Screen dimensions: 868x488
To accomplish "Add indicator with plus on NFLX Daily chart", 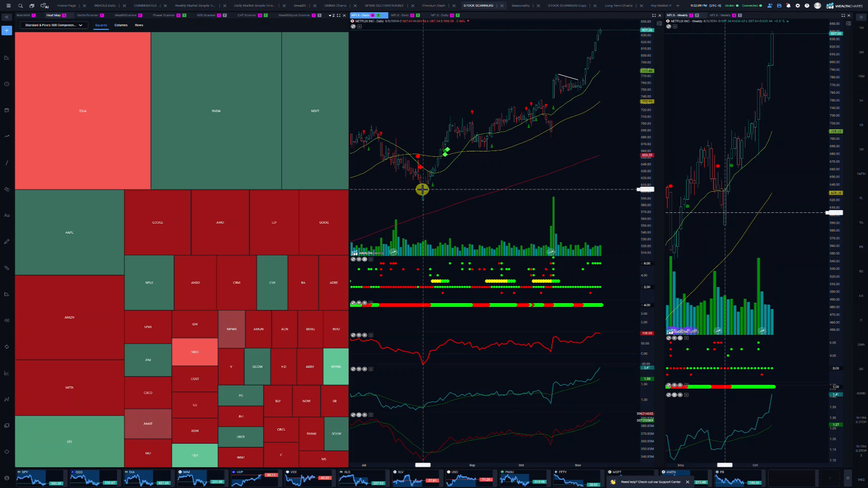I will click(359, 27).
